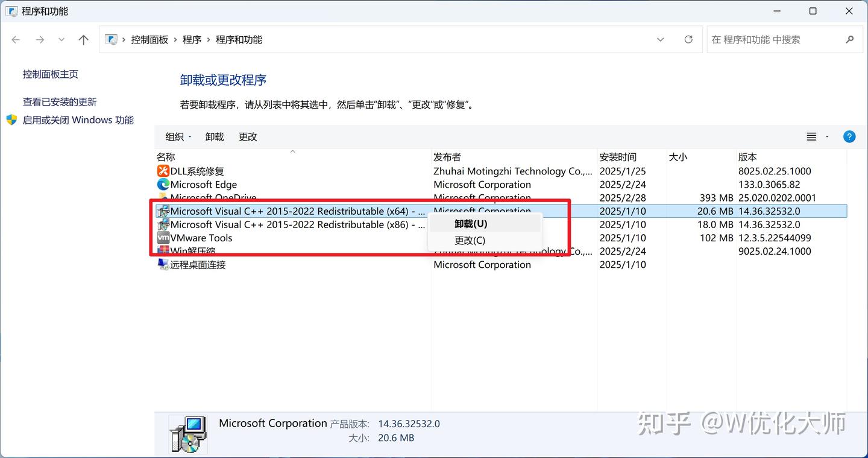Click the window title bar app icon
The image size is (868, 458).
[x=11, y=11]
